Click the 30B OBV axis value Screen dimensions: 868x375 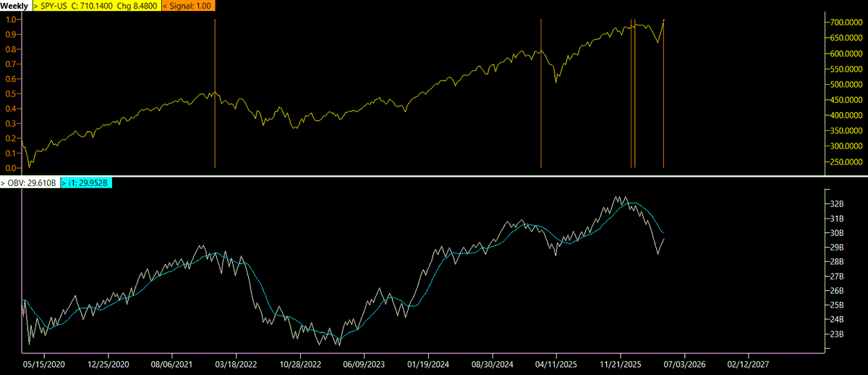pyautogui.click(x=836, y=233)
